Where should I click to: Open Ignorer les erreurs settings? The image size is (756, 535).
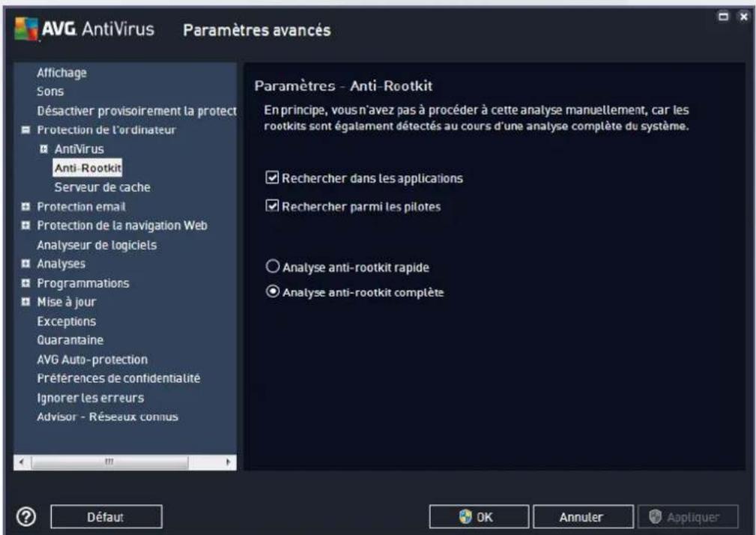coord(90,398)
